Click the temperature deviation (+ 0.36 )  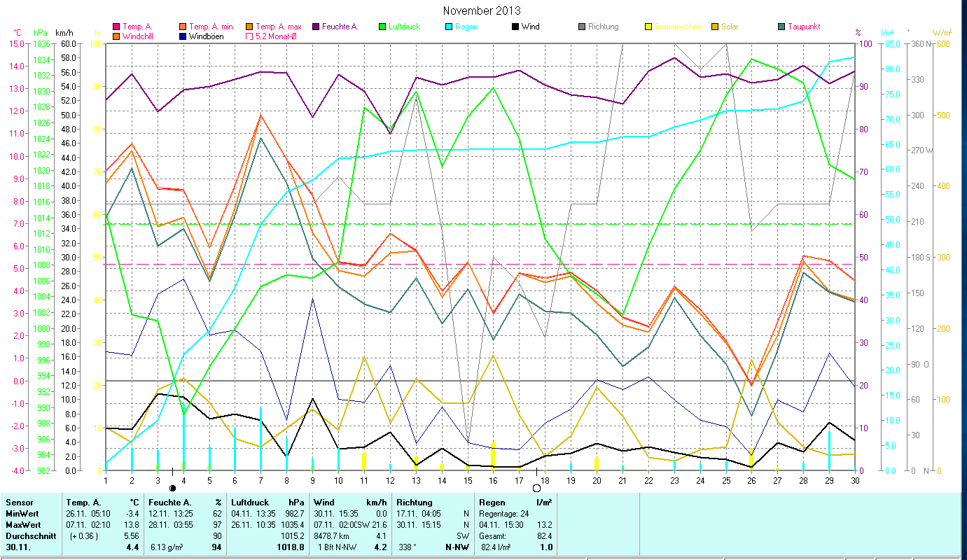[x=85, y=535]
